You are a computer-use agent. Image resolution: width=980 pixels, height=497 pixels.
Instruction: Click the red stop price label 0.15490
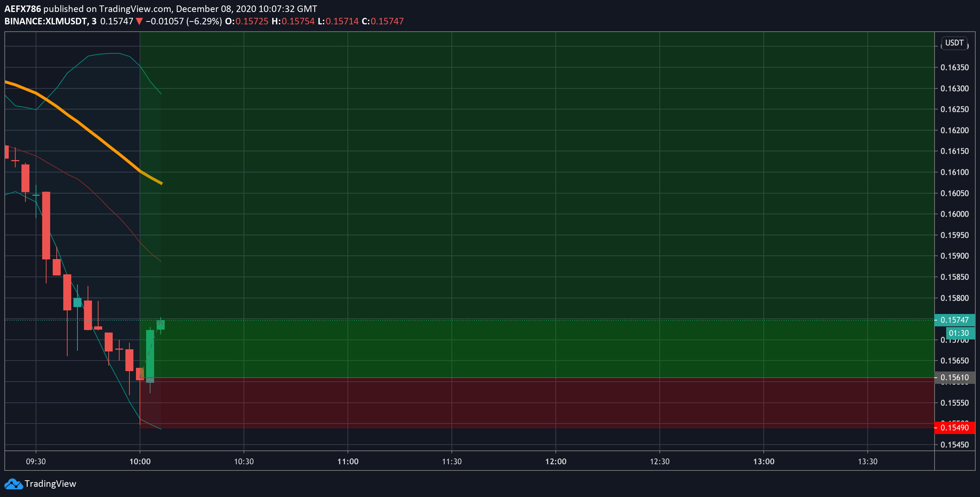(x=955, y=428)
